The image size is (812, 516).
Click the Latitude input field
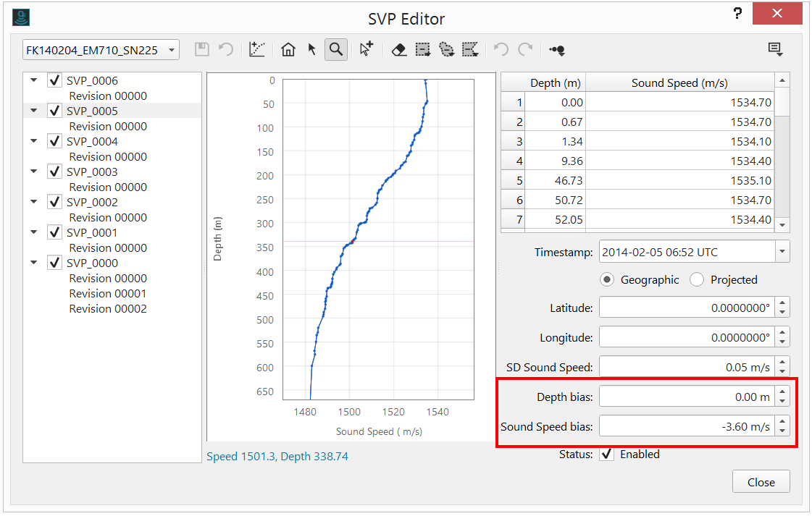pyautogui.click(x=686, y=308)
